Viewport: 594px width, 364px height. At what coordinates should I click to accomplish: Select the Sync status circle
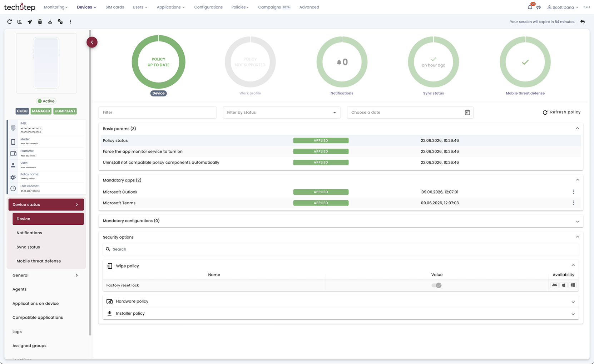click(x=434, y=62)
